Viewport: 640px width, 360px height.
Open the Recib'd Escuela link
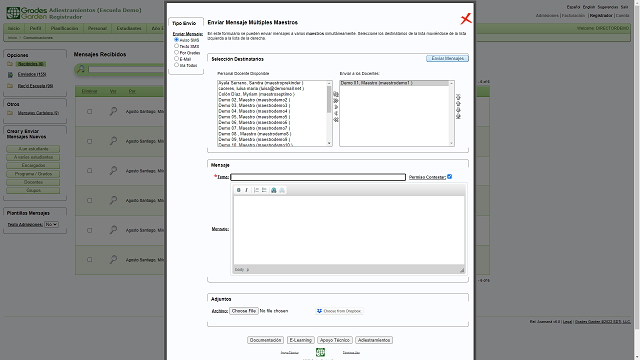click(35, 86)
